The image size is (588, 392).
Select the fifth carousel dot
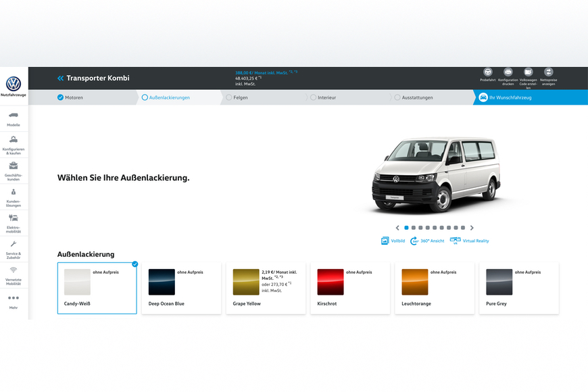435,228
